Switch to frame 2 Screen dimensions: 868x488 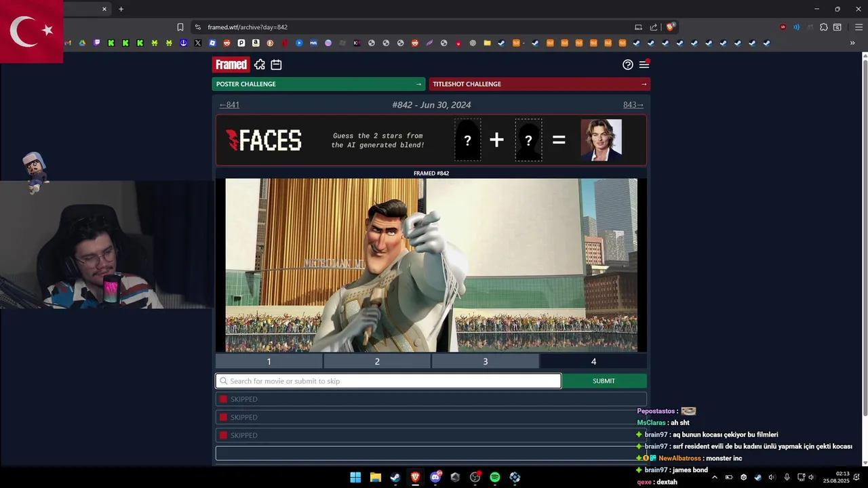click(x=377, y=361)
